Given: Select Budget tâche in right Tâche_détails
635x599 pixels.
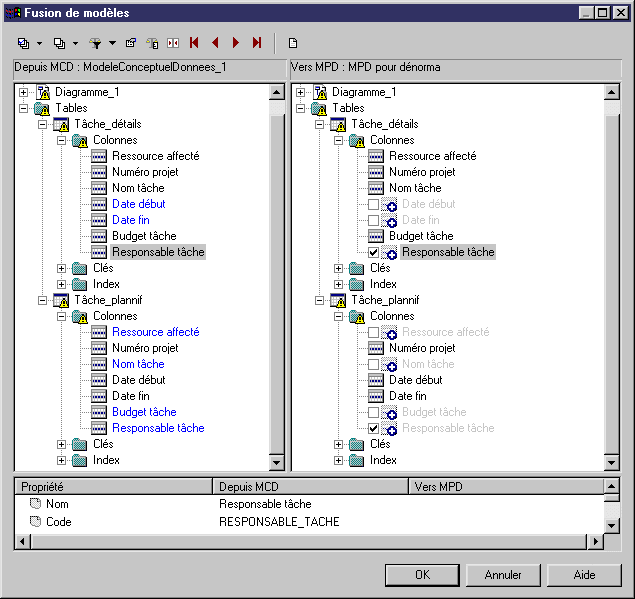Looking at the screenshot, I should (421, 236).
